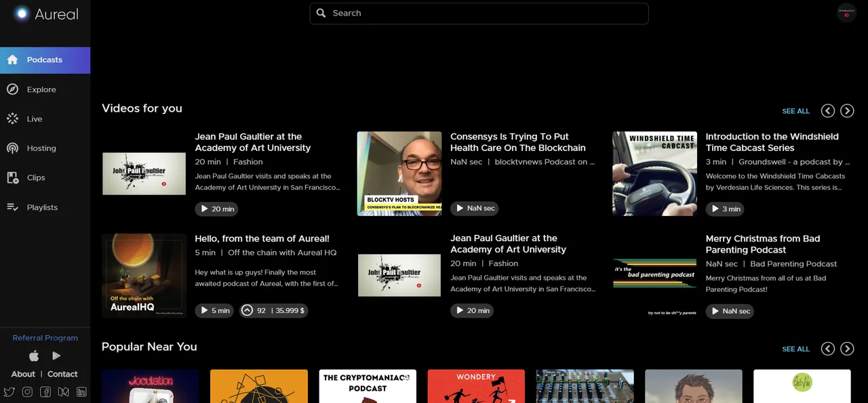Select the Podcasts home tab
This screenshot has width=868, height=403.
pyautogui.click(x=45, y=60)
